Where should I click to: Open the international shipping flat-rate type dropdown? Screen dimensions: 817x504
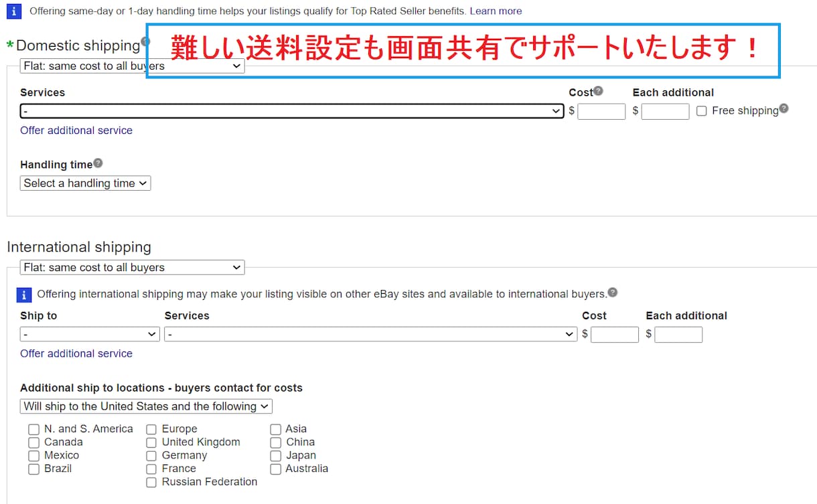point(132,267)
